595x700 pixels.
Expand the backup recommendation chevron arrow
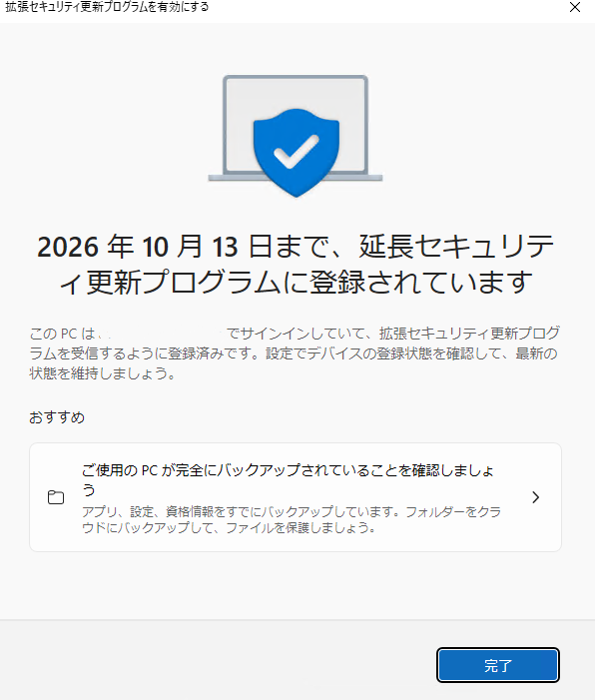(536, 497)
